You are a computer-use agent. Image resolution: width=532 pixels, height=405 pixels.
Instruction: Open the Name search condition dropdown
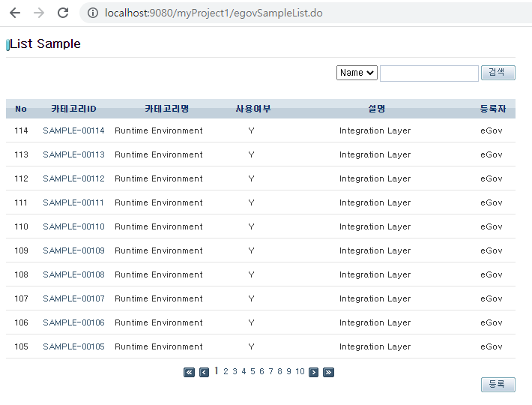click(357, 73)
